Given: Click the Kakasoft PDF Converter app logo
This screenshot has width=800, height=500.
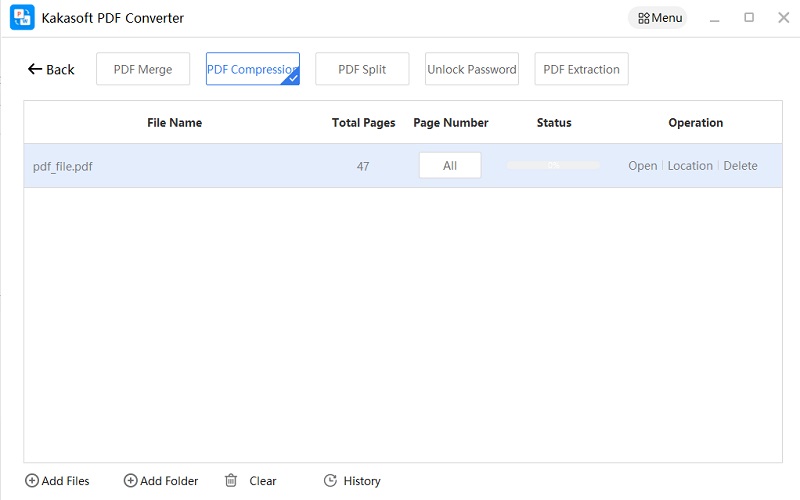Looking at the screenshot, I should [22, 17].
